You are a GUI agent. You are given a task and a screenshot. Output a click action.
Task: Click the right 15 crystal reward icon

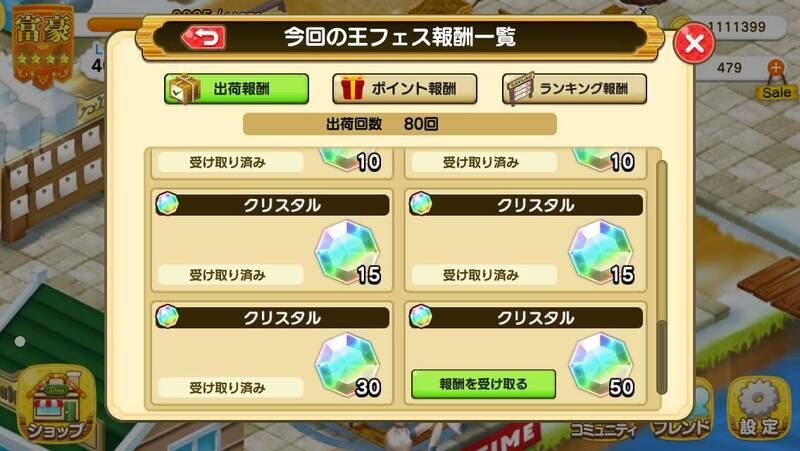click(x=601, y=253)
